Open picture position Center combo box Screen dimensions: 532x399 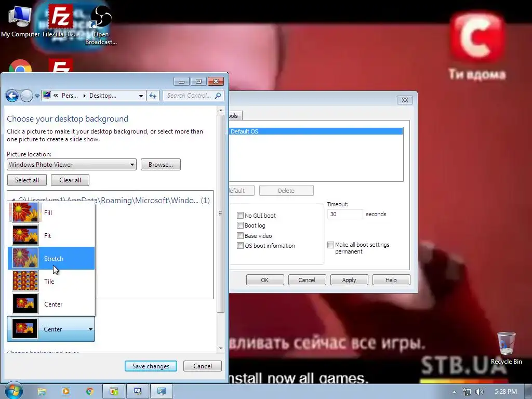[x=51, y=329]
